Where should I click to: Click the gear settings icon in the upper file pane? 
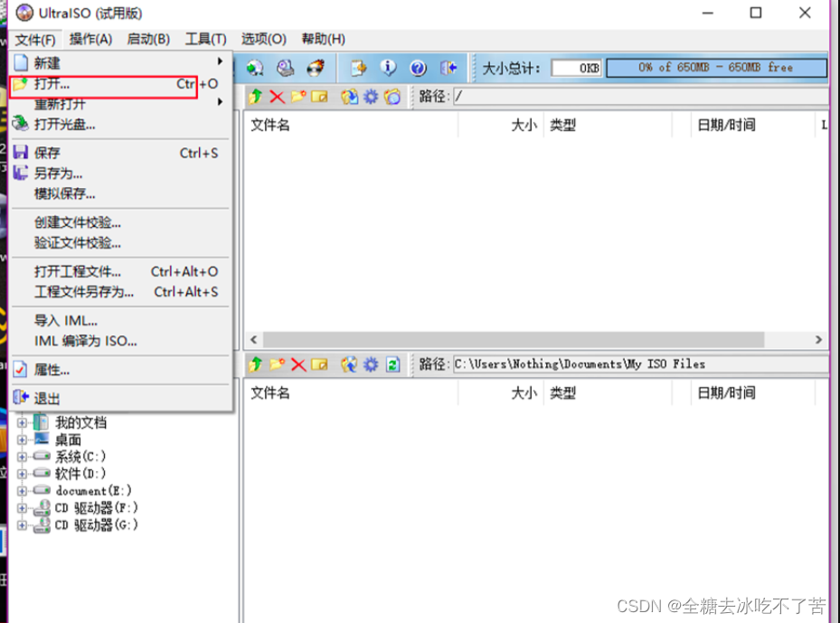[x=370, y=97]
